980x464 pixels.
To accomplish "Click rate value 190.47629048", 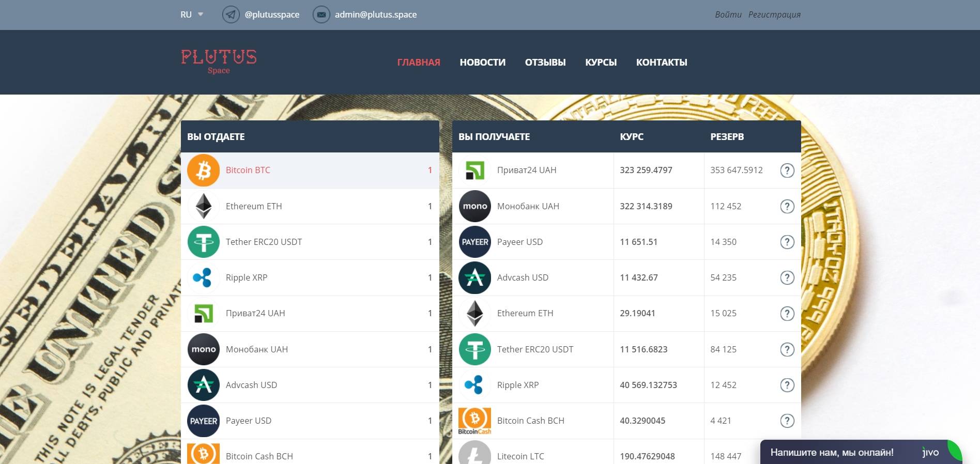I will [648, 456].
